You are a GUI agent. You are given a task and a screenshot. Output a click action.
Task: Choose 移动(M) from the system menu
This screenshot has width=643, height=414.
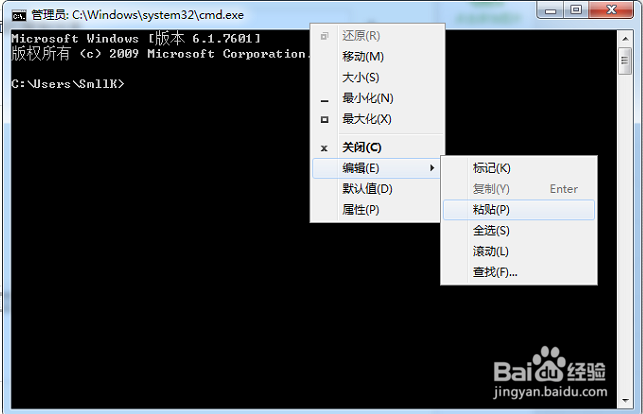376,57
